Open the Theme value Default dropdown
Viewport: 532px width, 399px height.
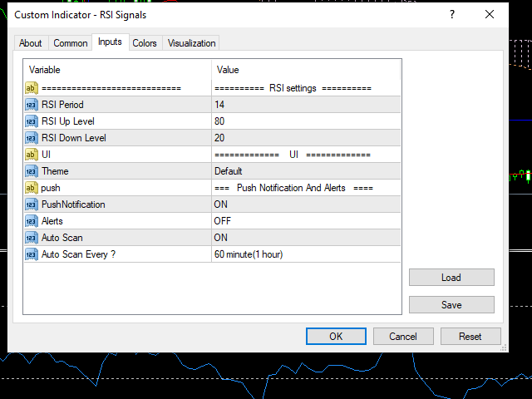306,171
